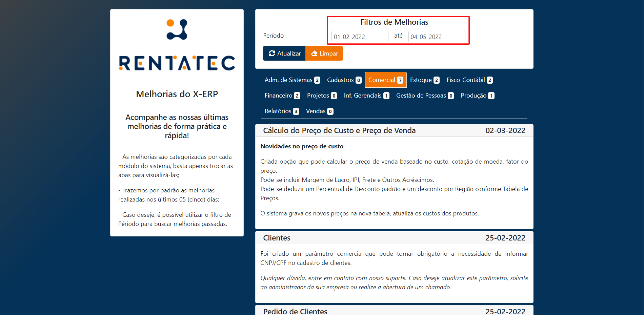Edit the start date field 01-02-2022

[360, 37]
